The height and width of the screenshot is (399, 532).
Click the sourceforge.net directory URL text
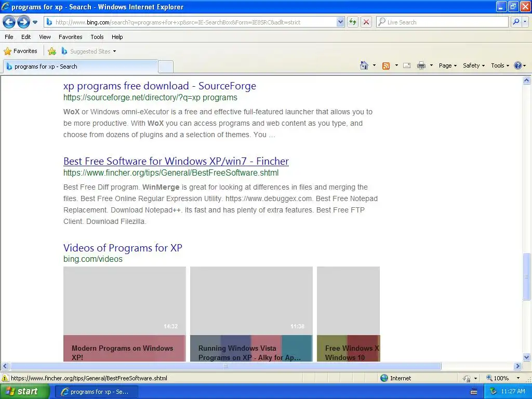tap(150, 98)
